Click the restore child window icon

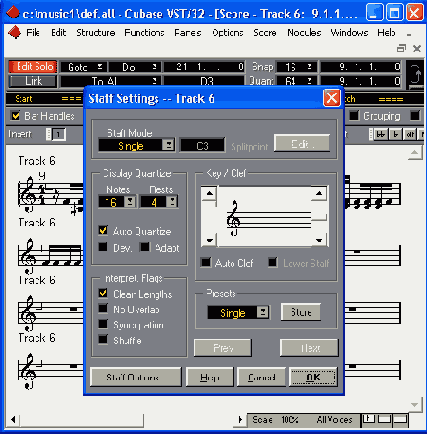pyautogui.click(x=402, y=48)
